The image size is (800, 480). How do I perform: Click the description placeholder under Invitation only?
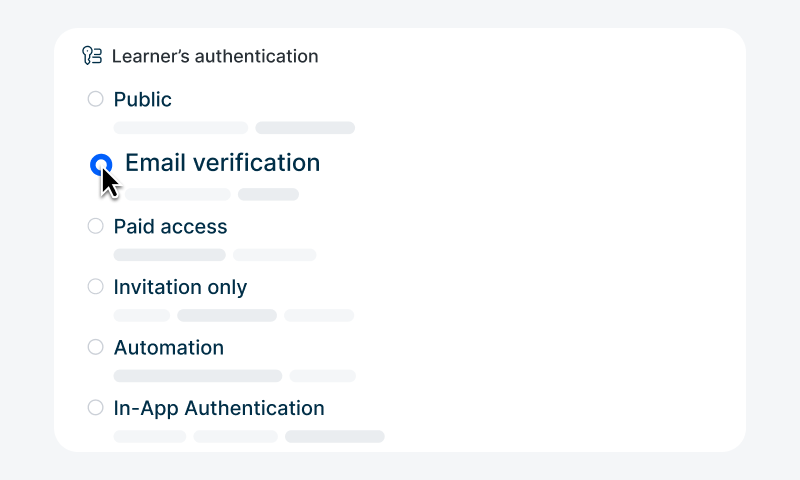tap(233, 315)
